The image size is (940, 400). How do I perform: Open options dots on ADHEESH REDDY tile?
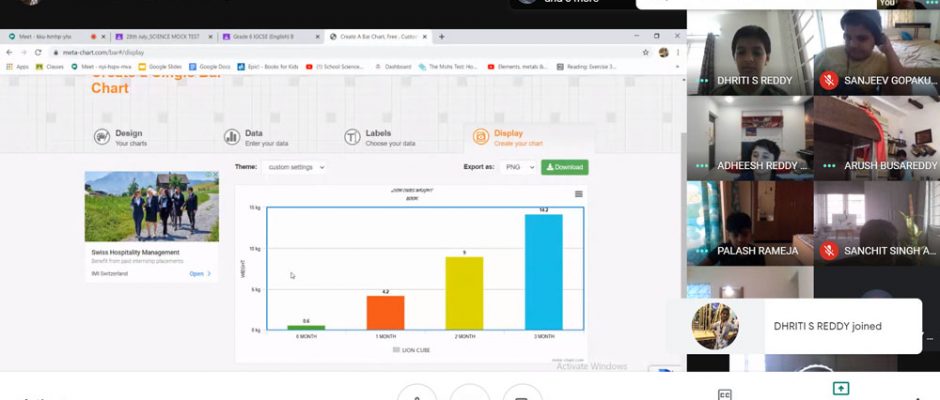[703, 166]
